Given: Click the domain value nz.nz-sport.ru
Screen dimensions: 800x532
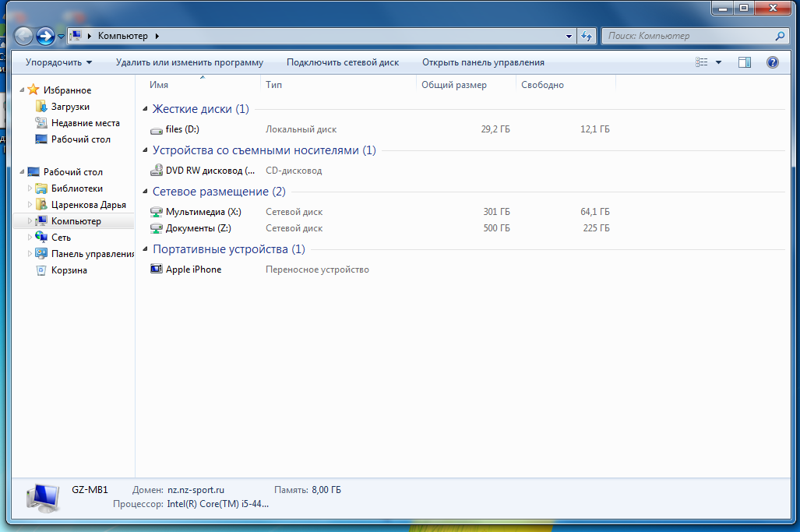Looking at the screenshot, I should point(196,490).
